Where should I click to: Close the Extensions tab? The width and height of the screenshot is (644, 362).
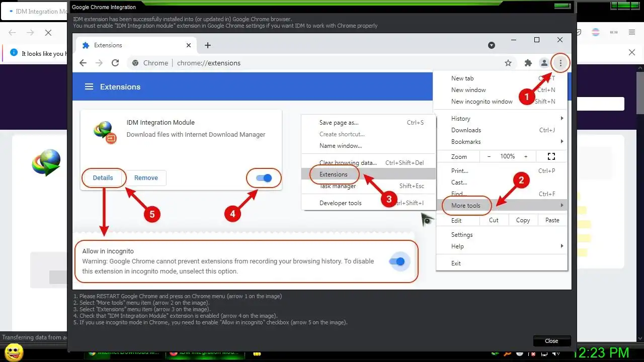point(189,45)
